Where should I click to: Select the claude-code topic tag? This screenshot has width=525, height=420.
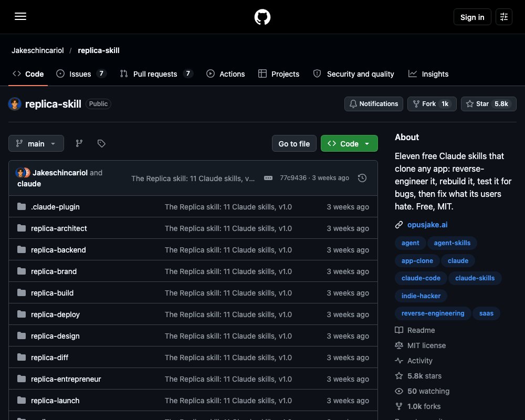click(421, 278)
